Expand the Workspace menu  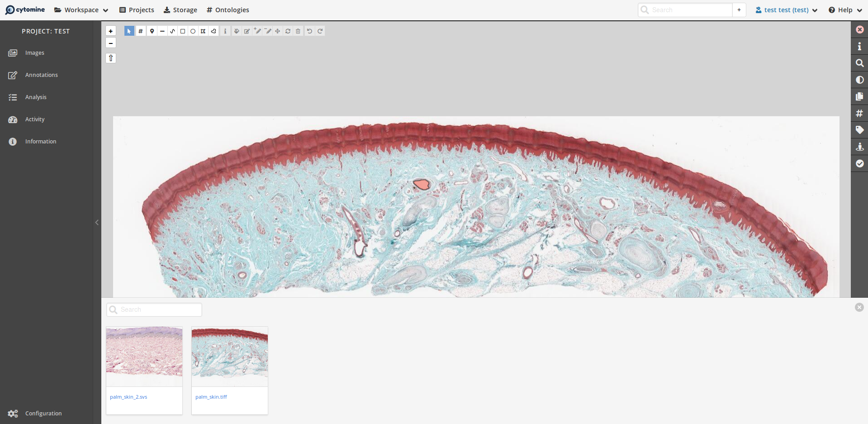coord(81,10)
